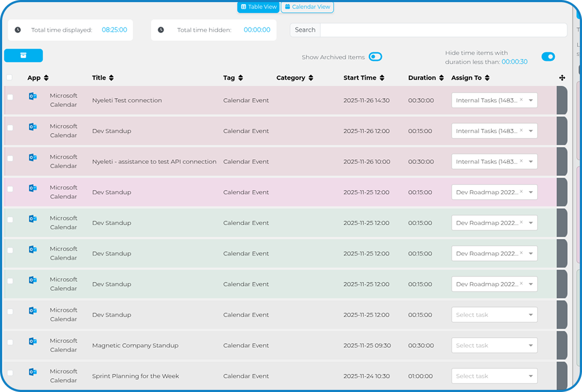Toggle Show Archived Items switch
The height and width of the screenshot is (392, 582).
click(x=375, y=57)
